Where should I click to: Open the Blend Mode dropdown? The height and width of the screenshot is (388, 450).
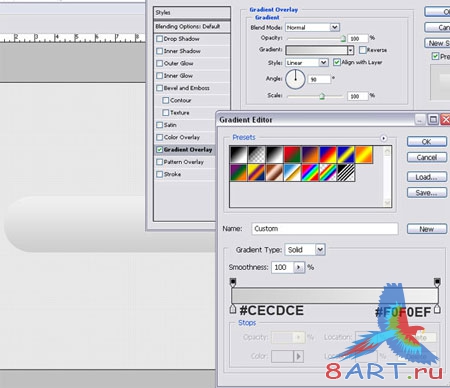(312, 27)
